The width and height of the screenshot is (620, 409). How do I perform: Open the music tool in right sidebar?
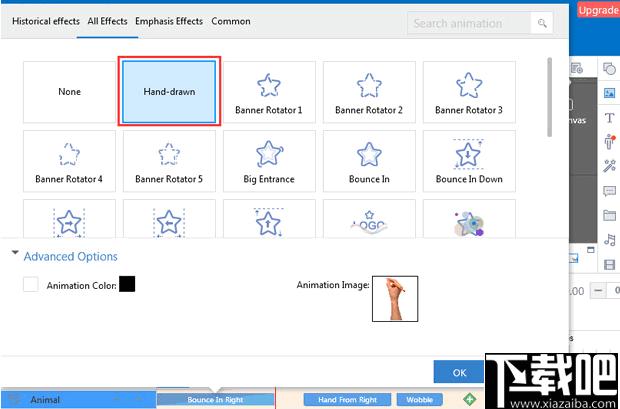[x=609, y=240]
